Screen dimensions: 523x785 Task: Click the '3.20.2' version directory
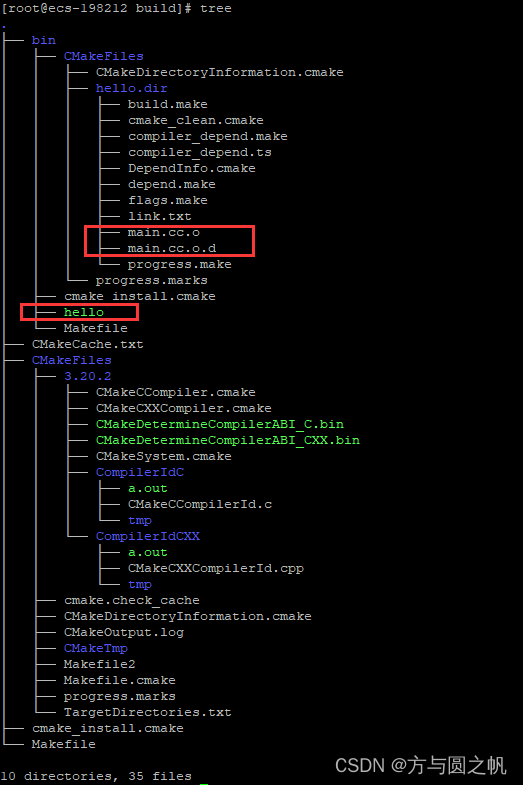pos(88,376)
